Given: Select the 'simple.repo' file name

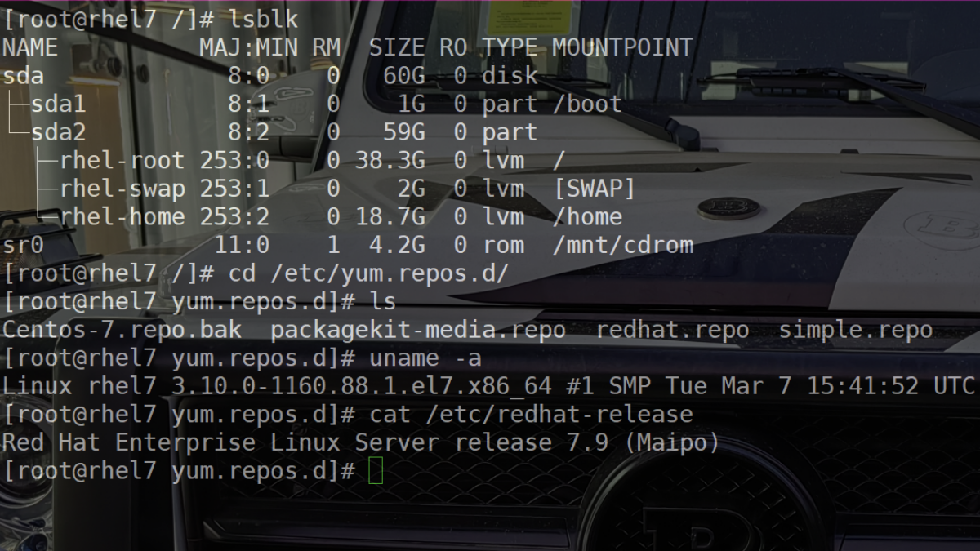Looking at the screenshot, I should pos(855,330).
